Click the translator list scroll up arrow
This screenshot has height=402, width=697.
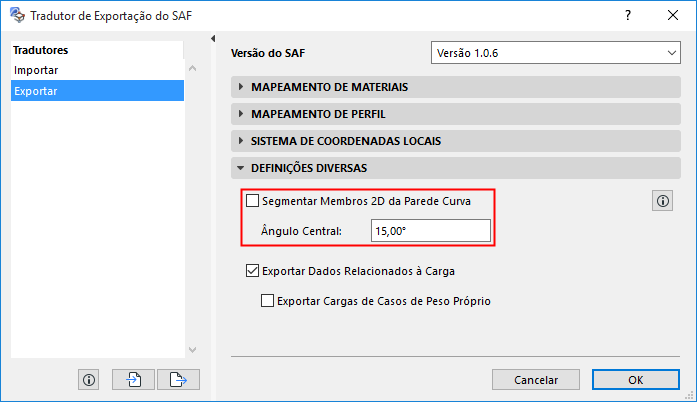[192, 68]
